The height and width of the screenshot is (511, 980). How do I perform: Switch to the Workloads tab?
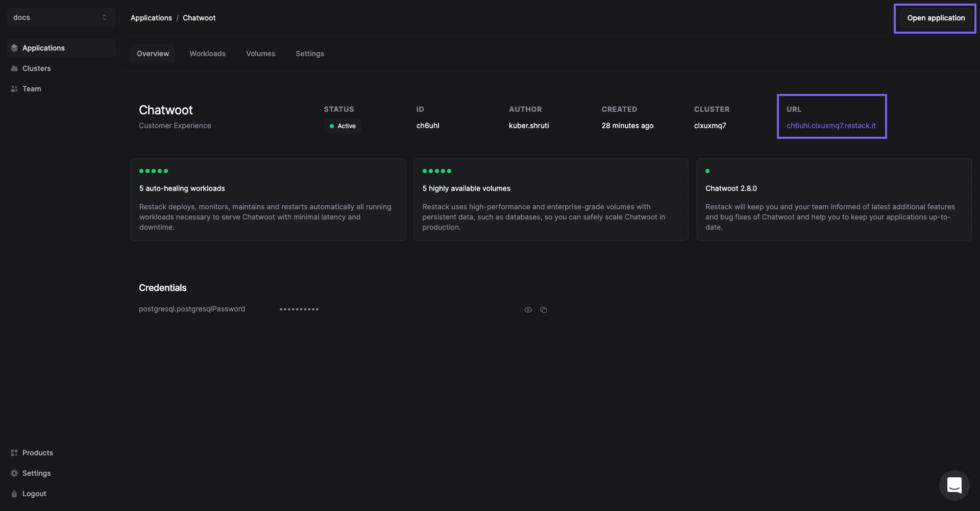click(207, 54)
